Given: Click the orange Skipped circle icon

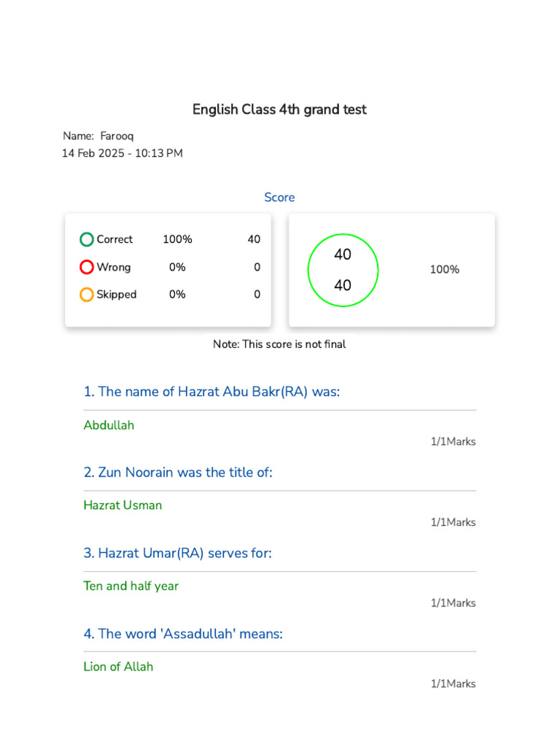Looking at the screenshot, I should [87, 295].
